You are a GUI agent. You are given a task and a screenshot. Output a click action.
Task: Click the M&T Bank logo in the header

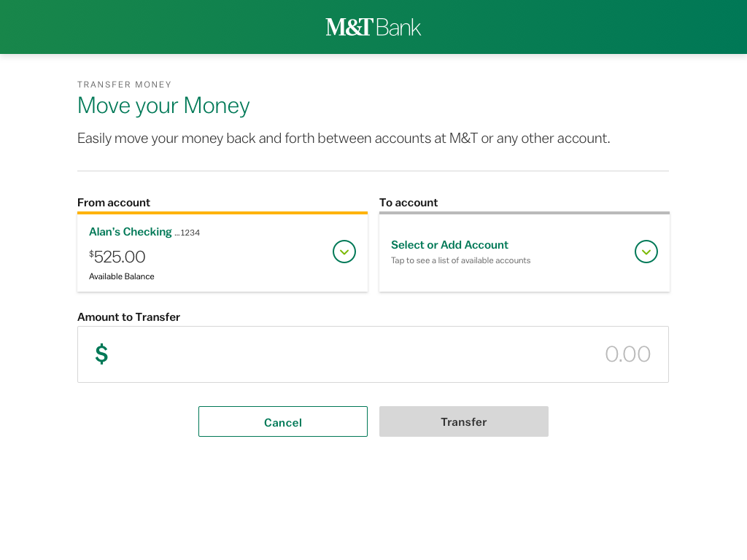coord(373,27)
